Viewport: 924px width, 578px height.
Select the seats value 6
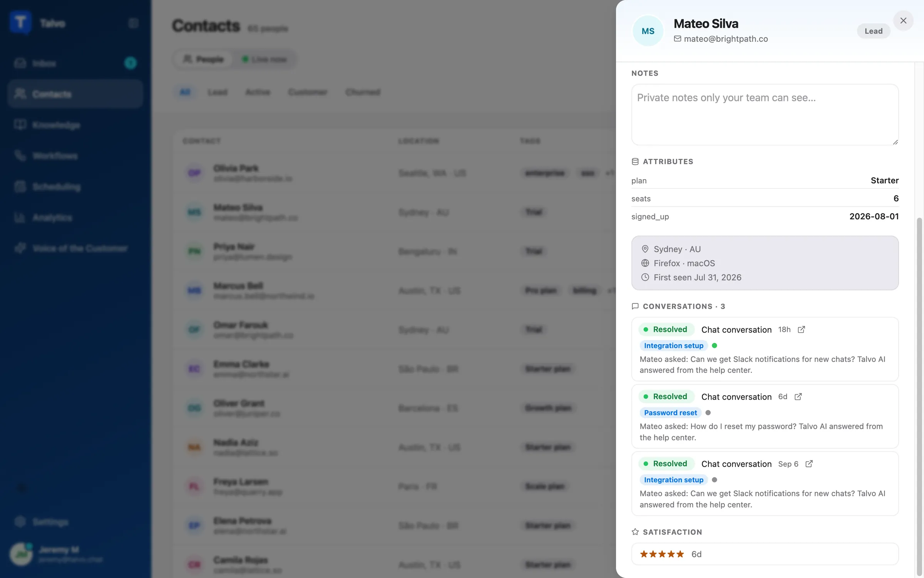pyautogui.click(x=896, y=198)
